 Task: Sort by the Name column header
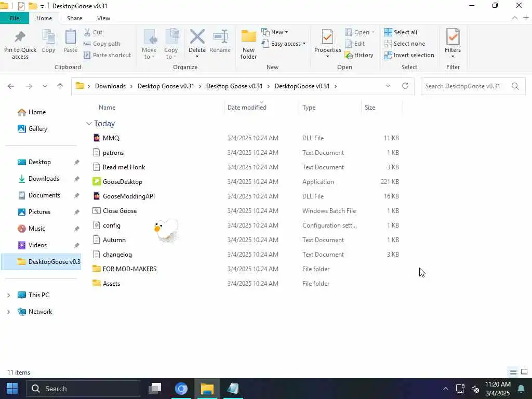[x=107, y=108]
